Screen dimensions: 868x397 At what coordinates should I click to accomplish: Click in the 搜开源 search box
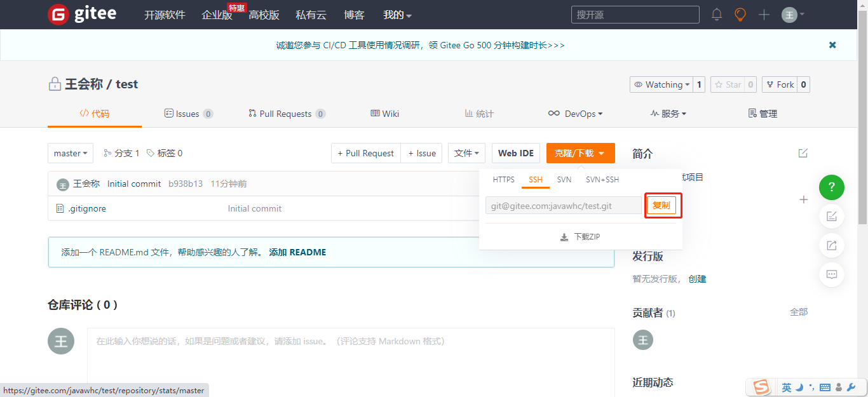635,15
